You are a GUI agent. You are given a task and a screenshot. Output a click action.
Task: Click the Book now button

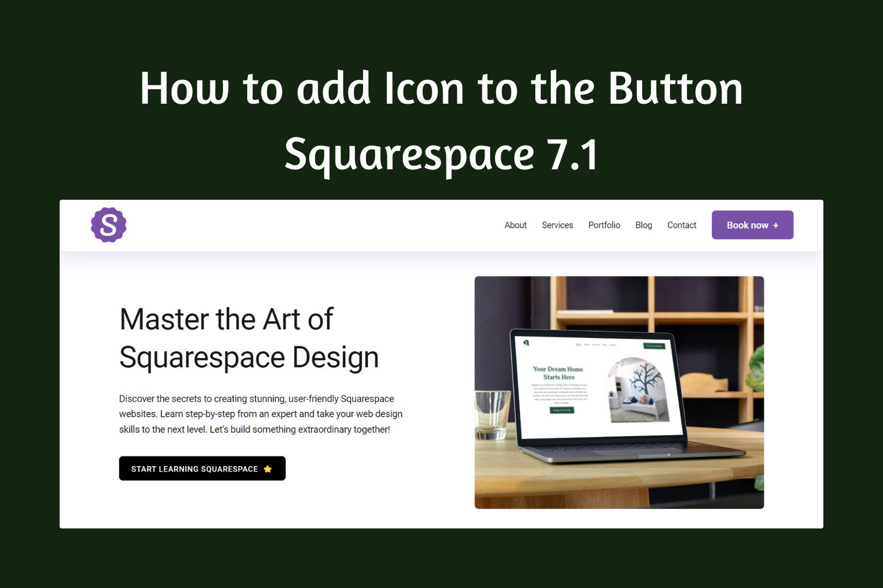click(x=752, y=225)
